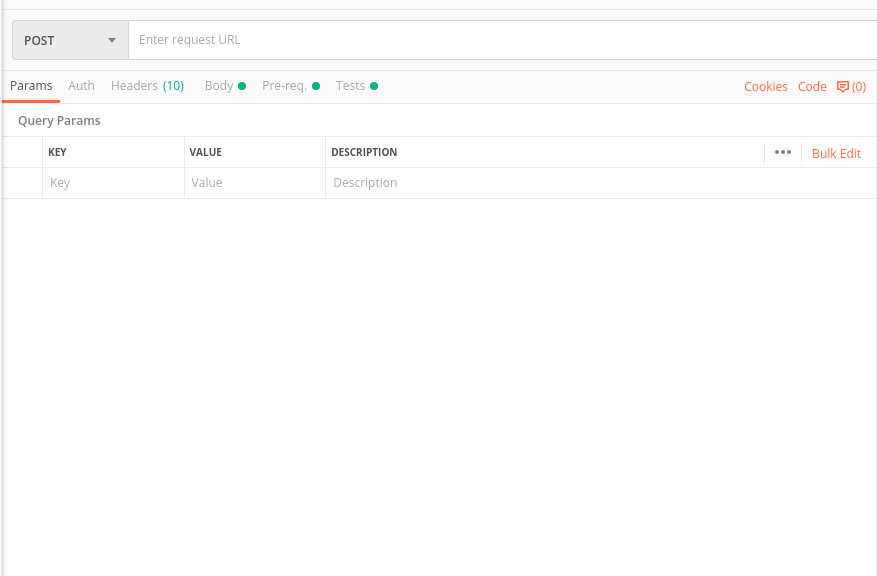This screenshot has width=877, height=576.
Task: Click the Code link
Action: tap(812, 87)
